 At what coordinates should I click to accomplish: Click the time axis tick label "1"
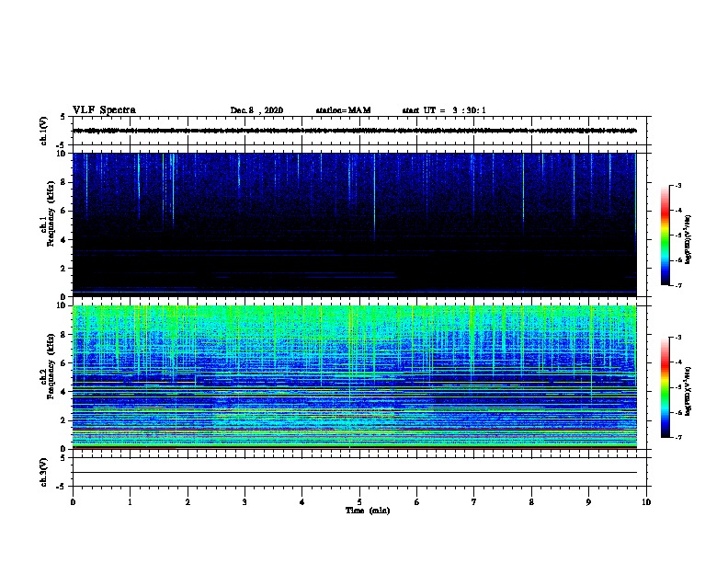130,501
